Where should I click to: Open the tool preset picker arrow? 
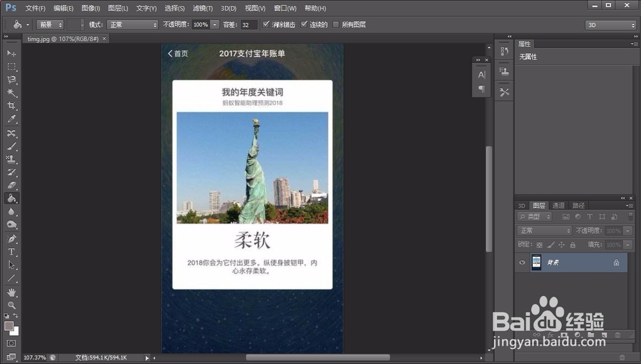click(x=28, y=24)
